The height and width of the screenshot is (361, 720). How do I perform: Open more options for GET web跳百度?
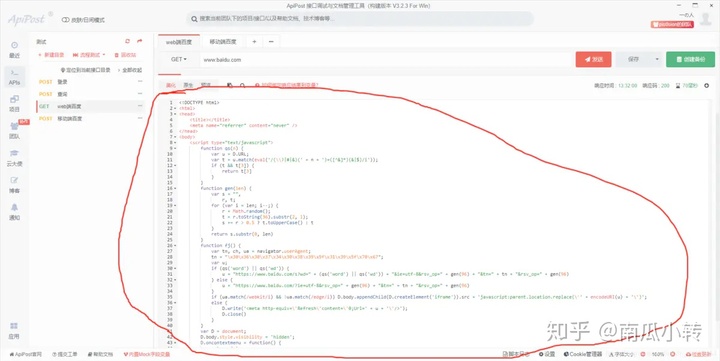[140, 106]
